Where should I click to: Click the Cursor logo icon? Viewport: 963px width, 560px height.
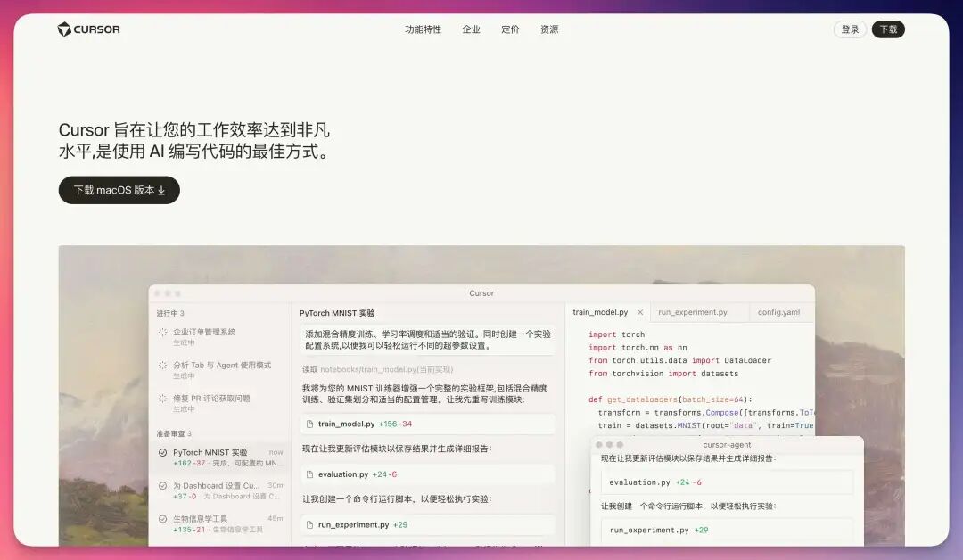62,29
